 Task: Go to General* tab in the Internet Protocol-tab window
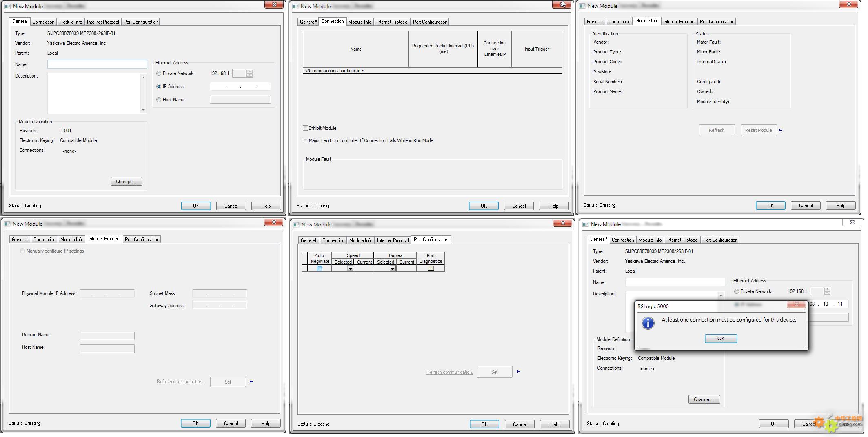coord(20,240)
